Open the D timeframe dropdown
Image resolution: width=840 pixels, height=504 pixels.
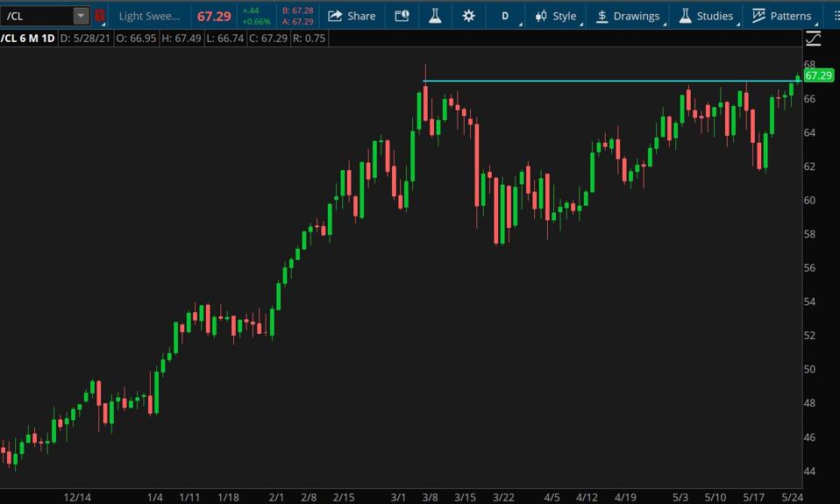tap(505, 16)
